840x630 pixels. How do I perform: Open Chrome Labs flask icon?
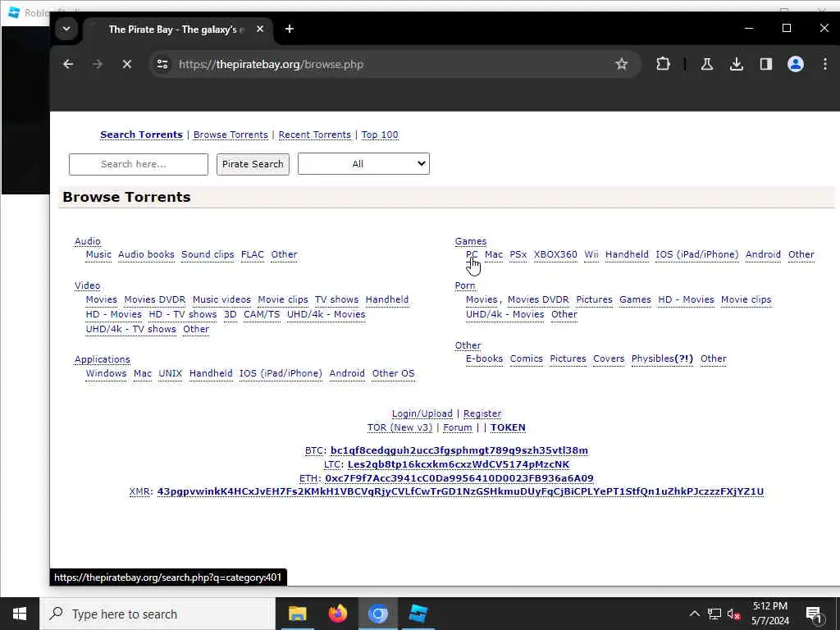[706, 64]
